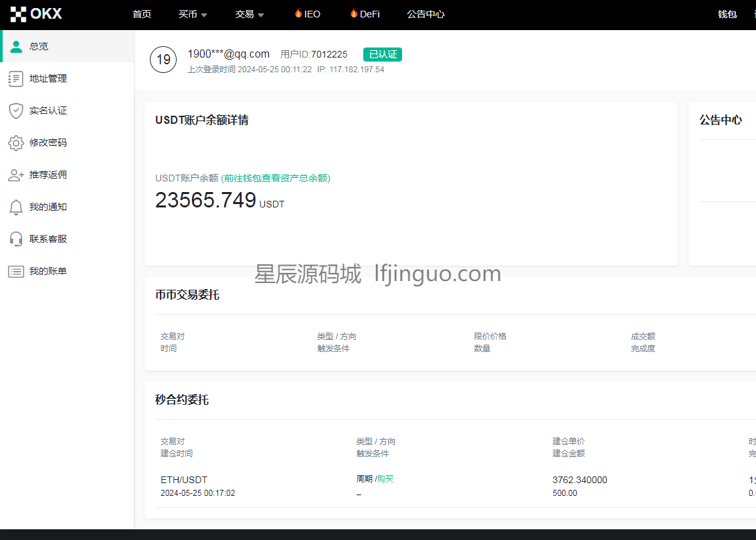Image resolution: width=756 pixels, height=540 pixels.
Task: Select the Overview (总览) person icon
Action: tap(16, 46)
